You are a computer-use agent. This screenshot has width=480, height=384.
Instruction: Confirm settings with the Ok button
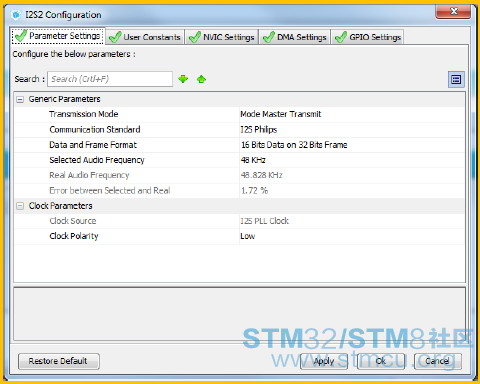click(381, 361)
